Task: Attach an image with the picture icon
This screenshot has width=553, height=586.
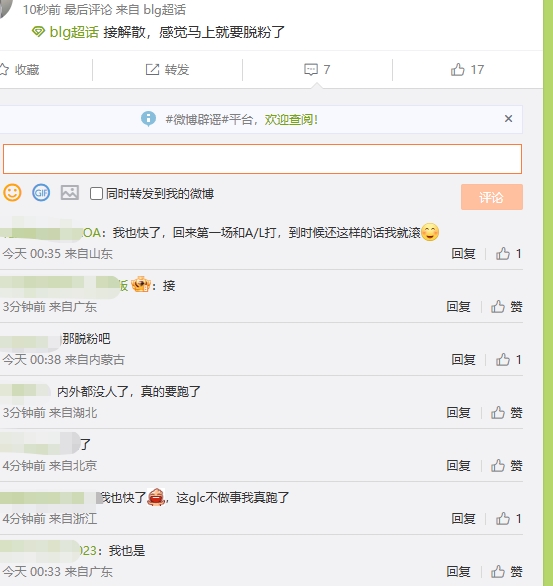Action: [x=70, y=193]
